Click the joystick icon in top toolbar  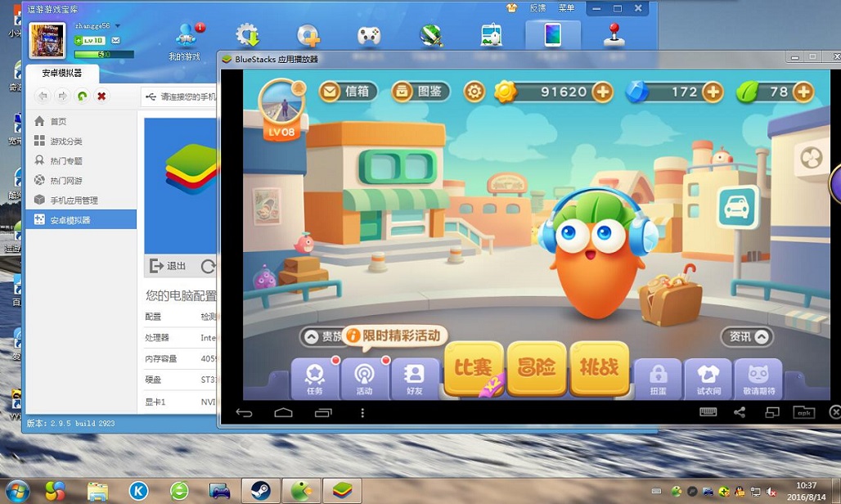(x=614, y=35)
